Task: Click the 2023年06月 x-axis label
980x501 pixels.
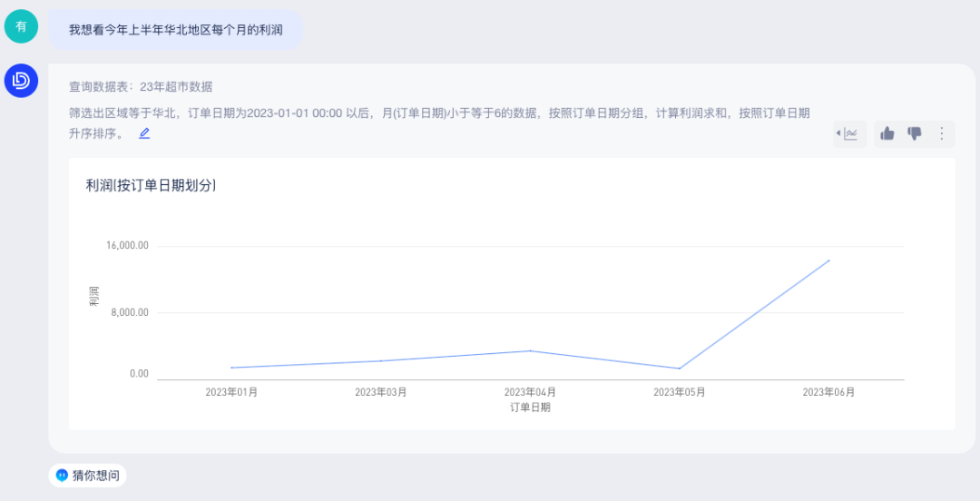Action: click(x=828, y=392)
